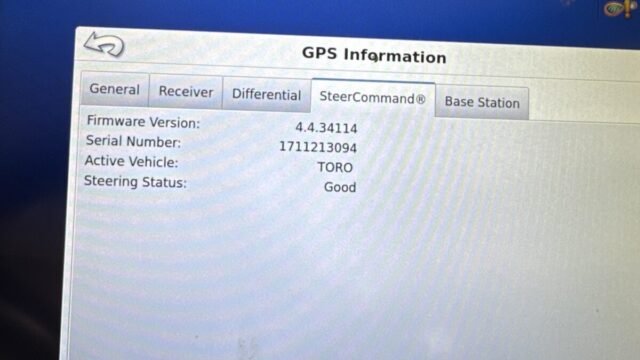640x360 pixels.
Task: Go back using the return arrow icon
Action: click(x=104, y=44)
